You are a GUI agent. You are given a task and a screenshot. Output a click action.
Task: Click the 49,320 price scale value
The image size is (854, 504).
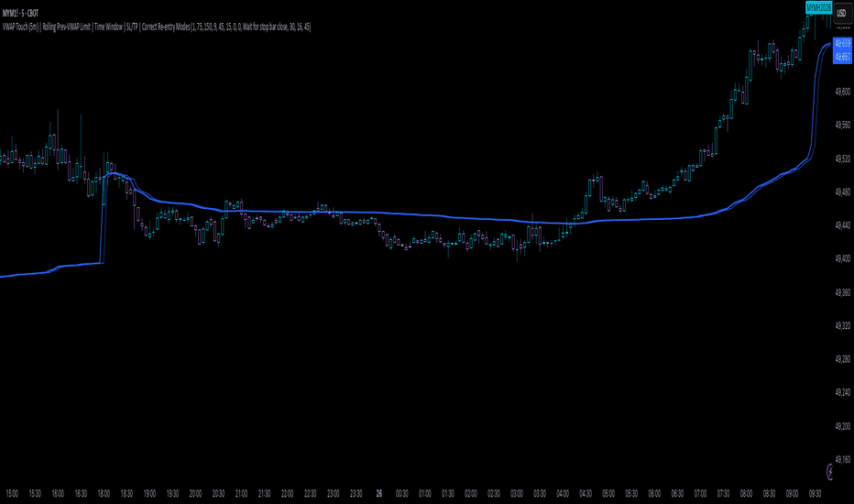[x=843, y=326]
